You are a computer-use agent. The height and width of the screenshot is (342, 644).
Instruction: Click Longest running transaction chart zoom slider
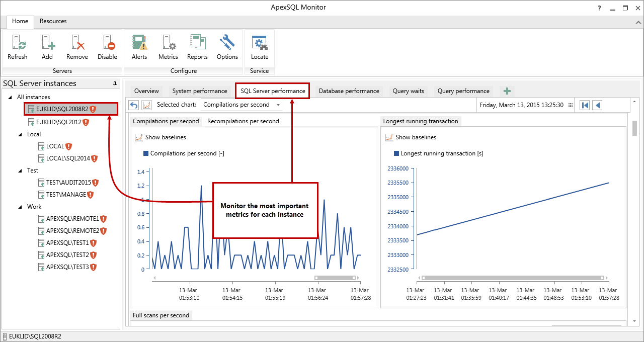click(x=513, y=278)
